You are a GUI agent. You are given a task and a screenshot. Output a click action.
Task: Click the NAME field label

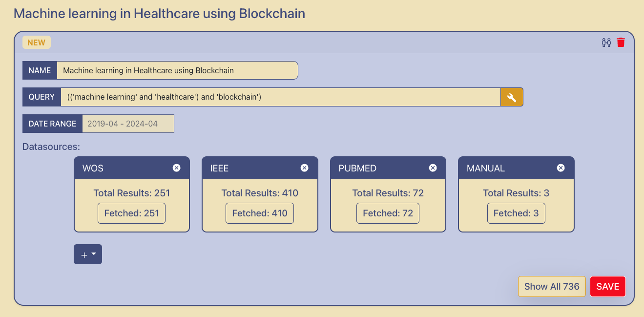pos(40,70)
